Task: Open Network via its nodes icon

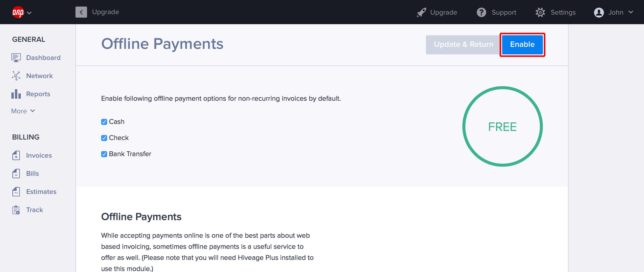Action: 16,76
